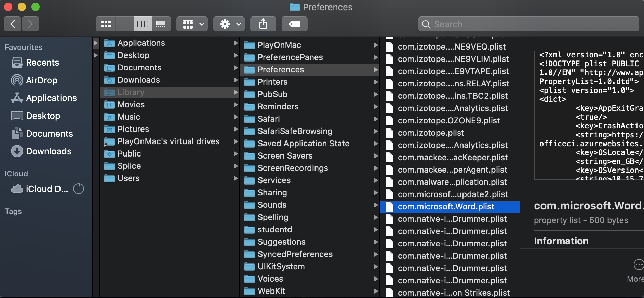The height and width of the screenshot is (298, 644).
Task: Select the PlayOnMac folder in Library
Action: (x=310, y=45)
